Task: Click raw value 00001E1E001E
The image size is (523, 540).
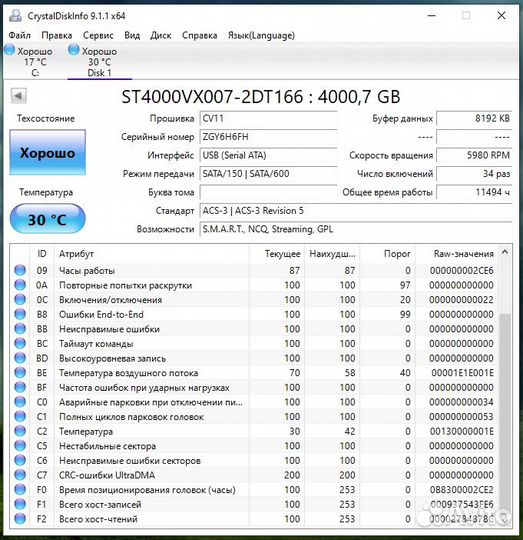Action: [x=462, y=373]
